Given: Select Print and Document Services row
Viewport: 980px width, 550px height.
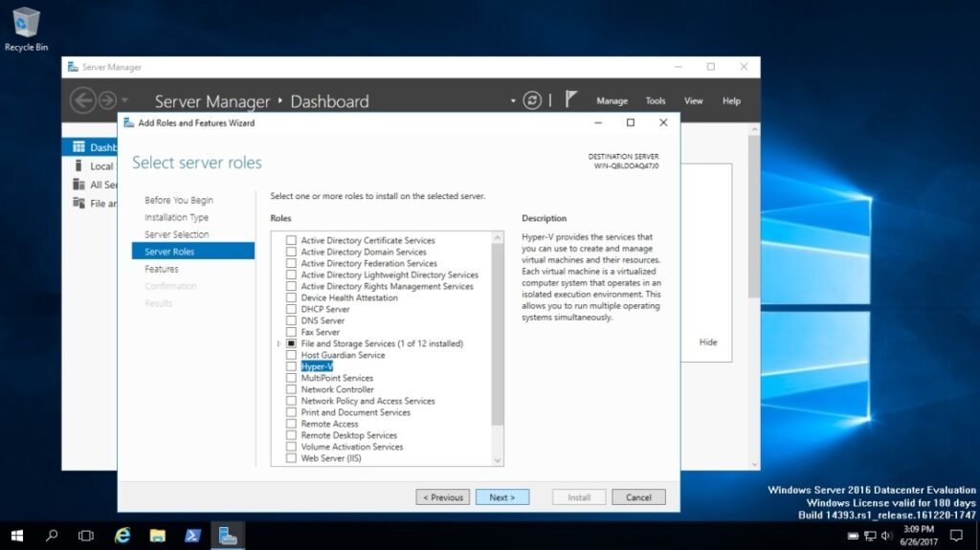Looking at the screenshot, I should (356, 412).
